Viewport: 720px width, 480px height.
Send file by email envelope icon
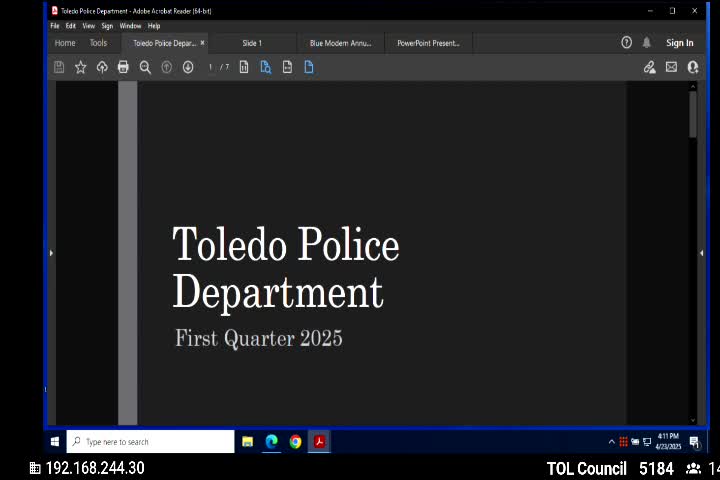click(x=671, y=67)
